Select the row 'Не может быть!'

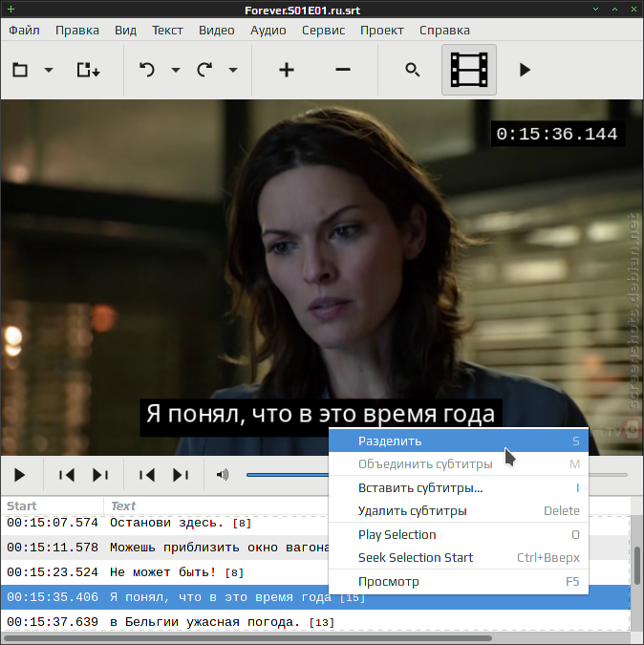pyautogui.click(x=315, y=572)
